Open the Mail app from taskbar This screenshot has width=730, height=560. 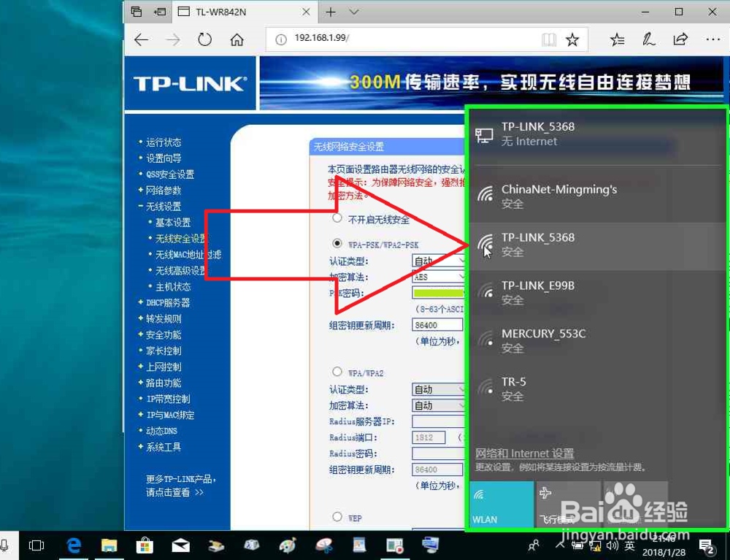point(180,545)
